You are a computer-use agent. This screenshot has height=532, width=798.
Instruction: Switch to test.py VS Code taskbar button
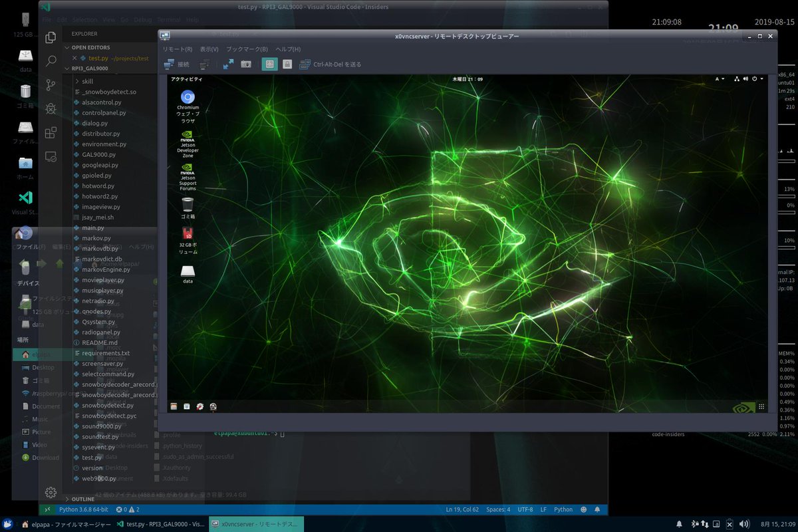[x=161, y=525]
